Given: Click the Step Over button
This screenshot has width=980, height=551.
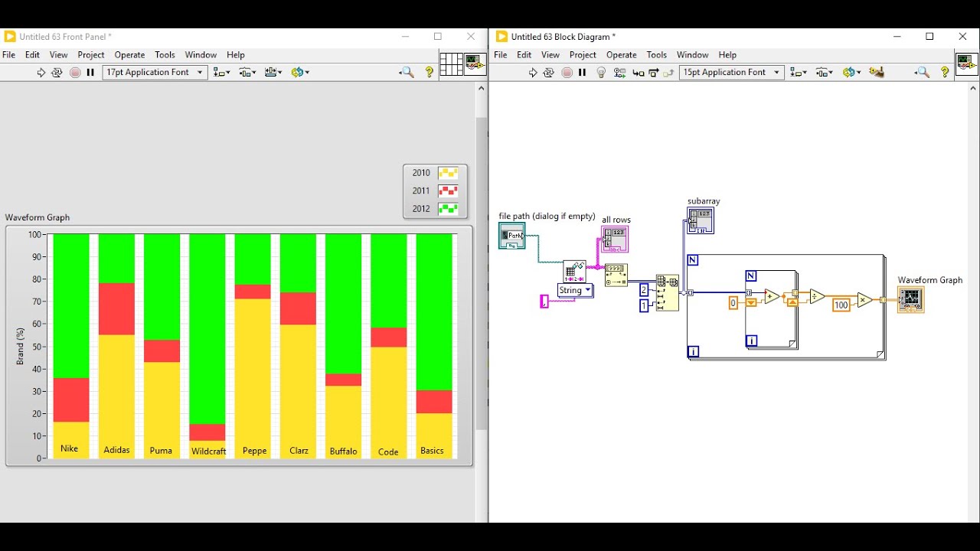Looking at the screenshot, I should pos(653,73).
